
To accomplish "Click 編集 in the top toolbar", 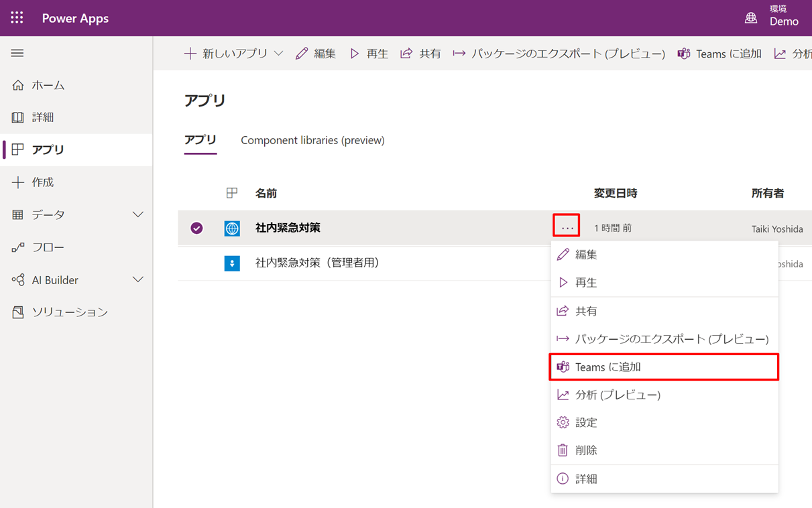I will (316, 54).
